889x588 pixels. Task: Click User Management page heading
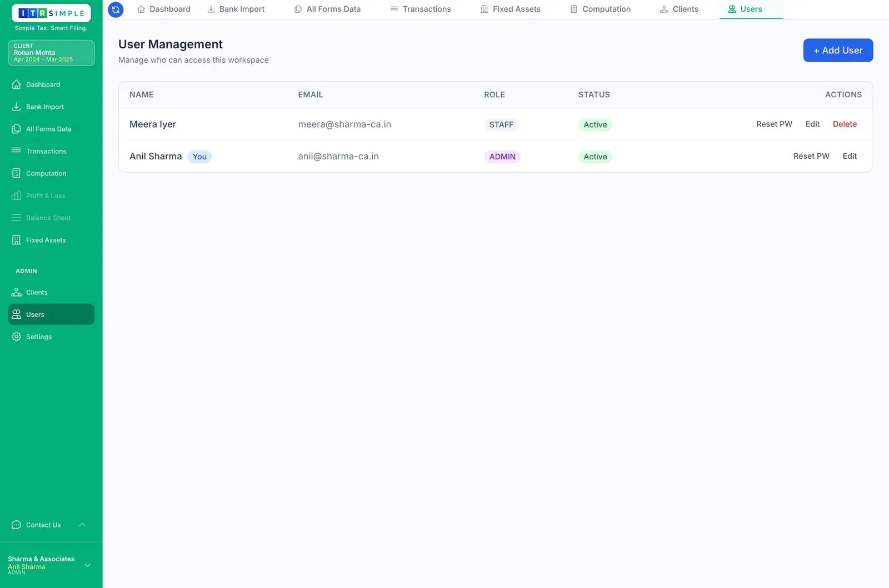coord(171,44)
